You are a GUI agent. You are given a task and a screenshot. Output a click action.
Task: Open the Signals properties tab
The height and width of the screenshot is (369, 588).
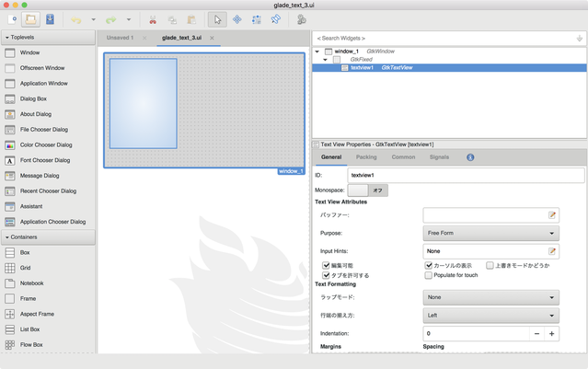click(439, 157)
